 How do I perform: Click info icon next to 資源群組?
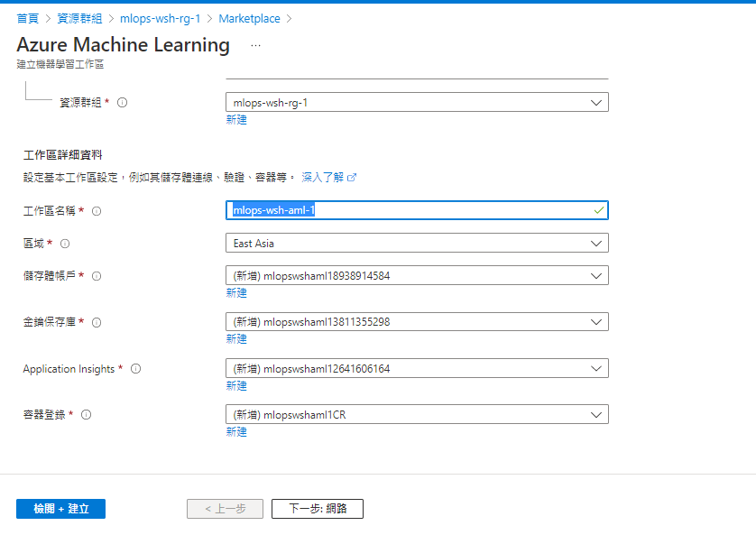click(x=123, y=102)
